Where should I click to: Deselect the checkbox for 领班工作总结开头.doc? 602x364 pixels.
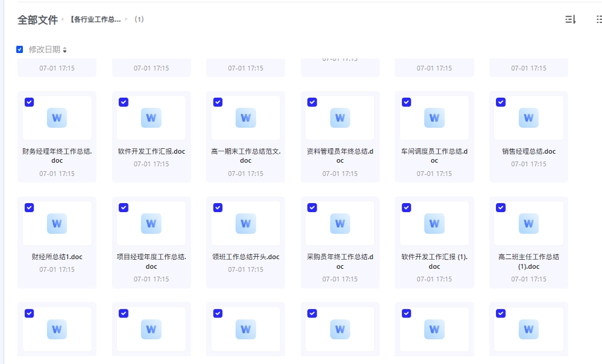(x=218, y=208)
